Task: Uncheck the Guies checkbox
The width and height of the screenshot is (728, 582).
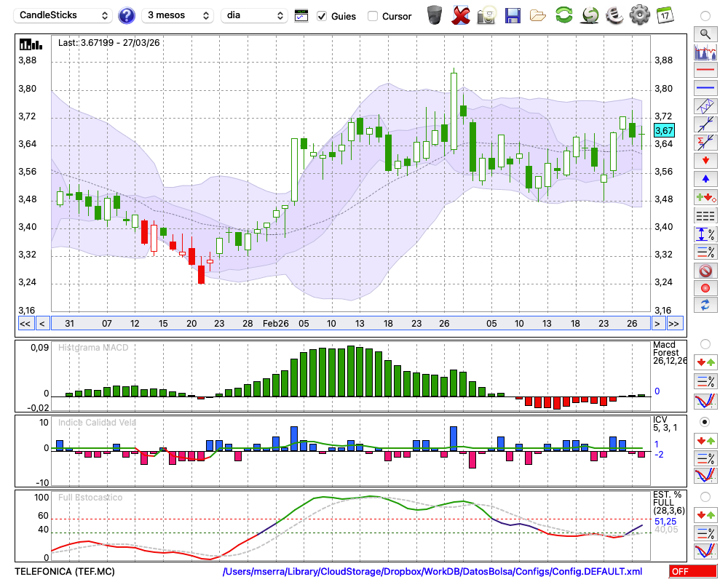Action: tap(323, 16)
